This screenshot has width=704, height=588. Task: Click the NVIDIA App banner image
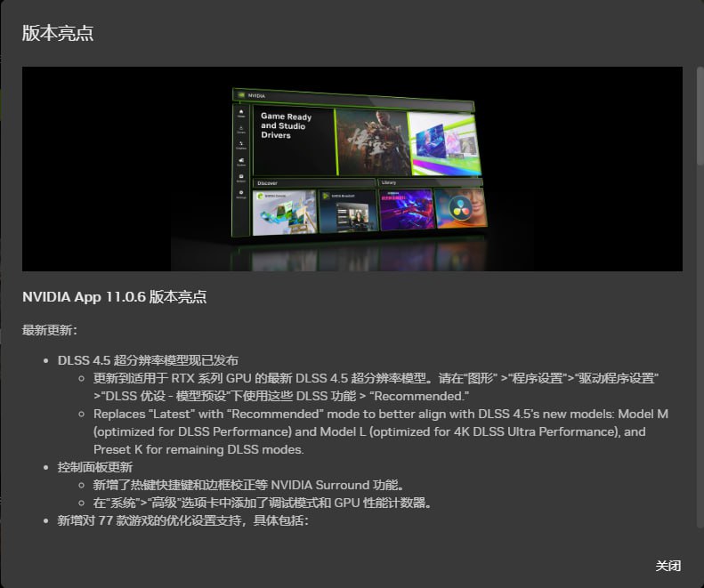click(352, 169)
